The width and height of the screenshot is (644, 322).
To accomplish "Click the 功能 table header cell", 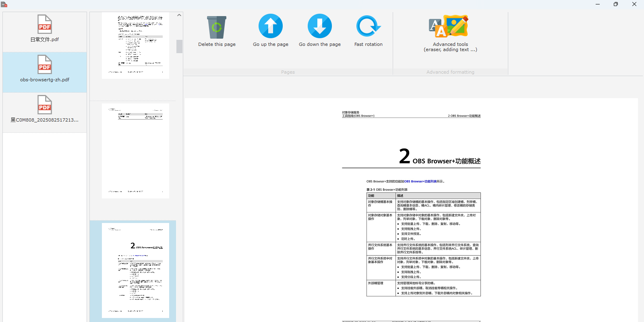I will [x=381, y=196].
